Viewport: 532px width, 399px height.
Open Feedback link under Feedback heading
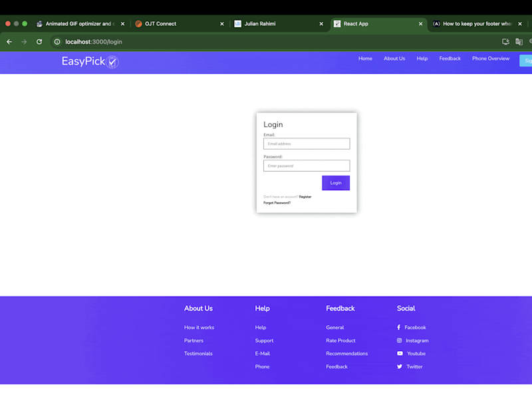coord(336,366)
